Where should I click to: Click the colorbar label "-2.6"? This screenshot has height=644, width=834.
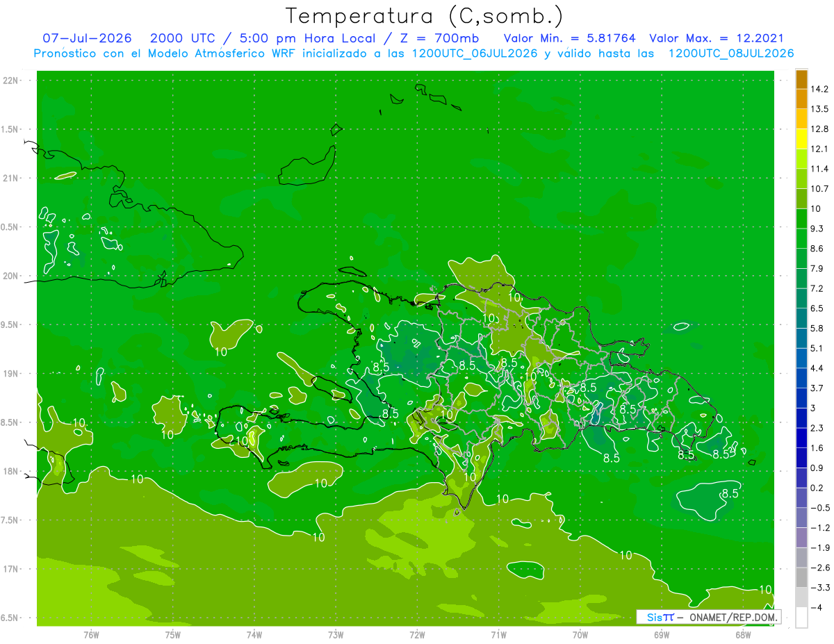(821, 568)
